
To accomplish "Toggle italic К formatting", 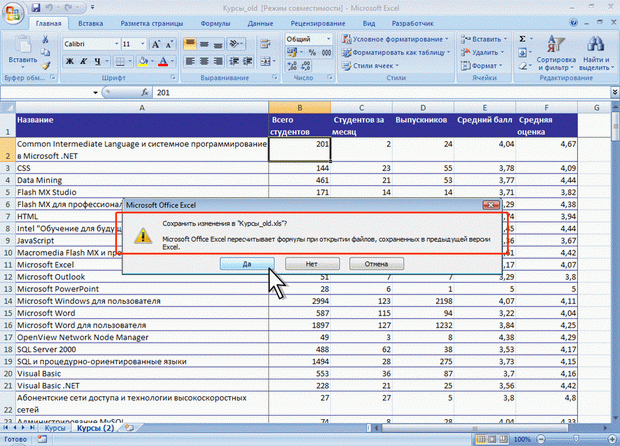I will pos(83,61).
